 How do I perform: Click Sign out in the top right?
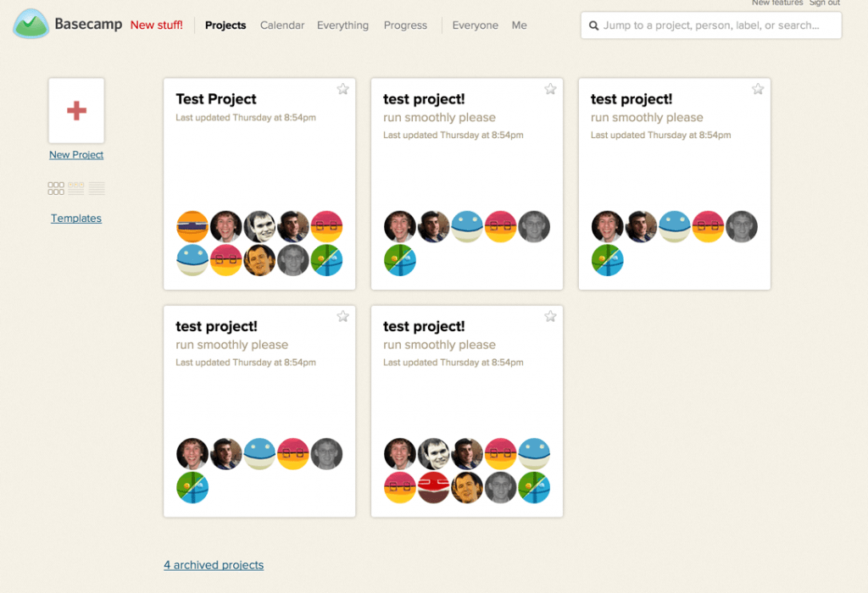pyautogui.click(x=825, y=3)
